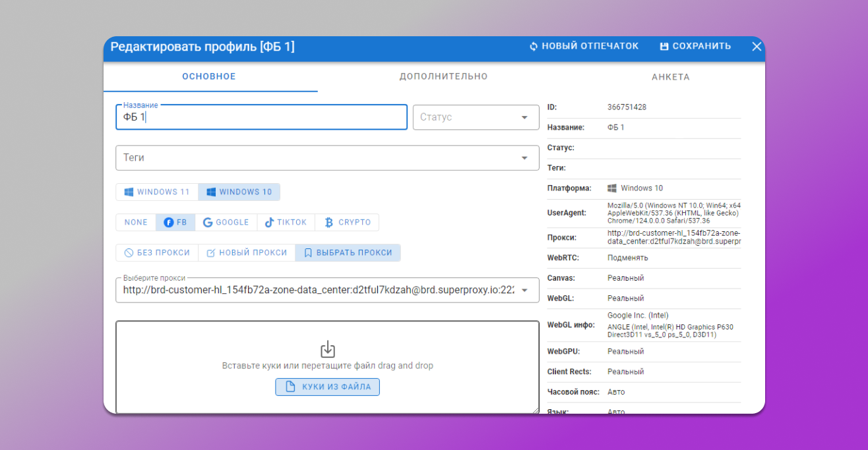The image size is (868, 450).
Task: Close the profile edit dialog
Action: [757, 47]
